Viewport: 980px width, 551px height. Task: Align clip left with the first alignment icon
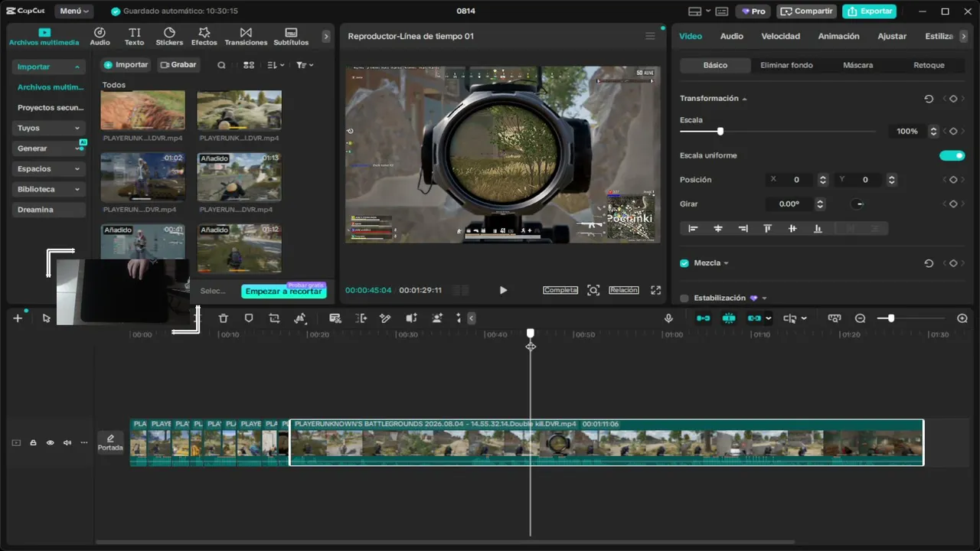[693, 228]
